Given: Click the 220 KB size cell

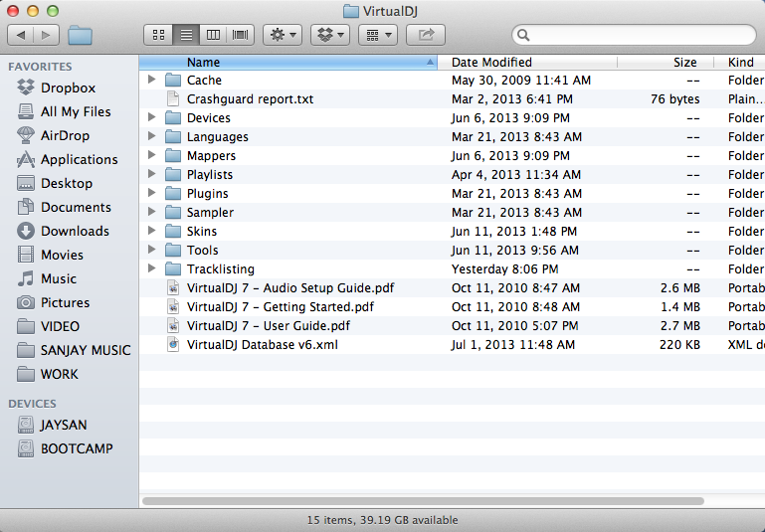Looking at the screenshot, I should point(679,345).
